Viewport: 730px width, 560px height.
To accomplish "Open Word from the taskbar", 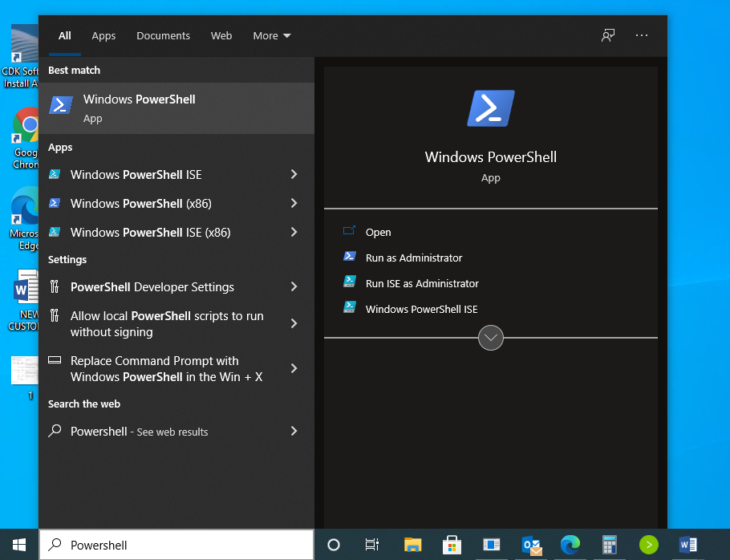I will [688, 545].
